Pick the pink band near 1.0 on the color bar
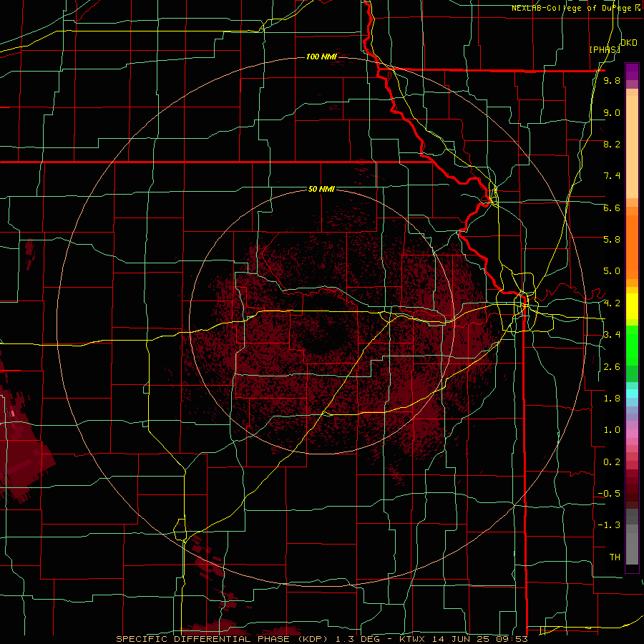This screenshot has width=644, height=644. (632, 434)
